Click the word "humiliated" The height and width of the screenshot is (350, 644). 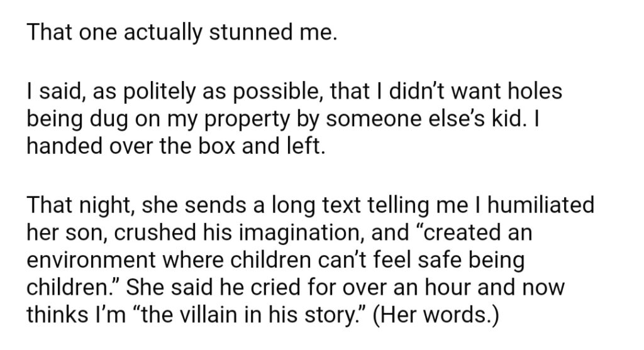coord(540,205)
